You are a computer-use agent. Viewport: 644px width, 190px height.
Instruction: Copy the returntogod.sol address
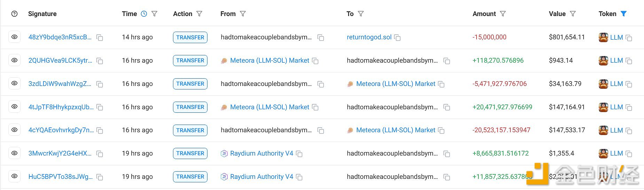(x=397, y=38)
